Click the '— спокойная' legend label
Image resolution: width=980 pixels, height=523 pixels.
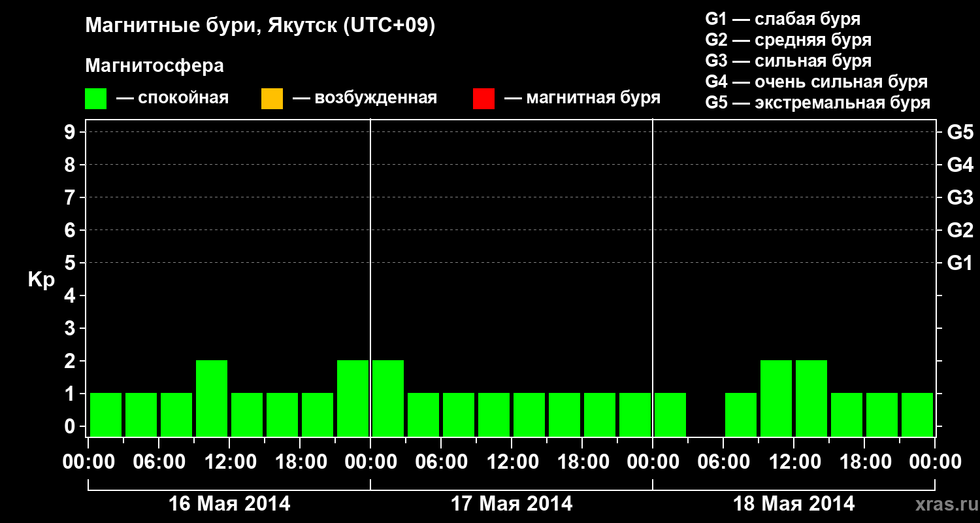coord(172,98)
